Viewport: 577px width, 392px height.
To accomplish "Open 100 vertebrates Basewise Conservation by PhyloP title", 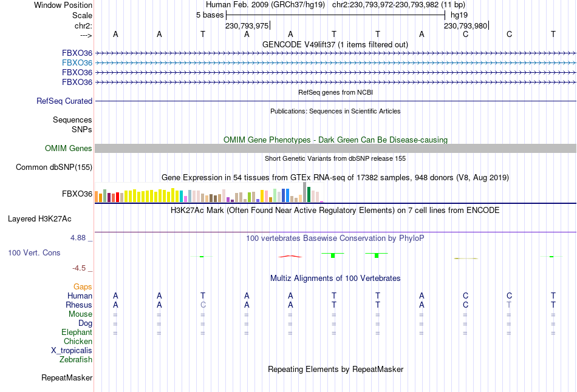I will point(335,238).
